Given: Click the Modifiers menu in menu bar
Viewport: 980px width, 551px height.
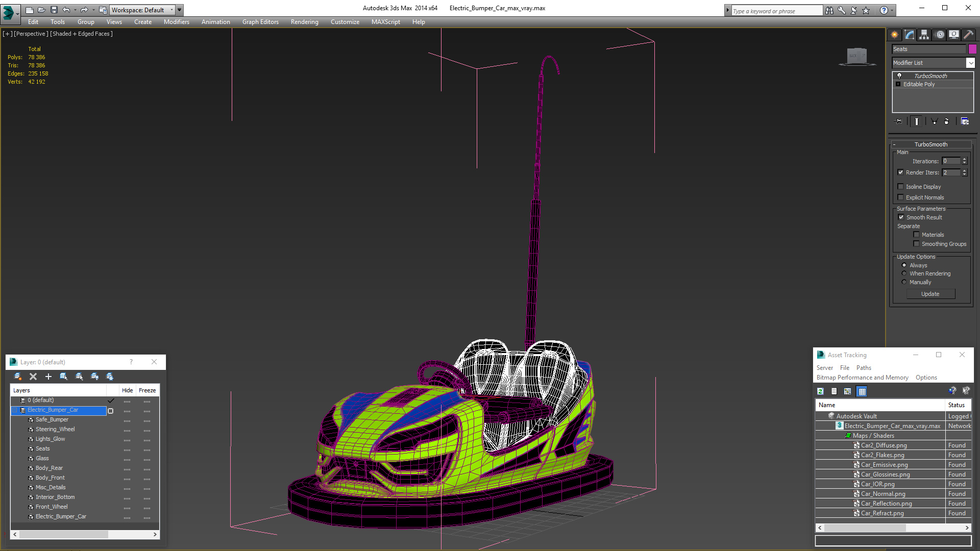Looking at the screenshot, I should pyautogui.click(x=176, y=21).
